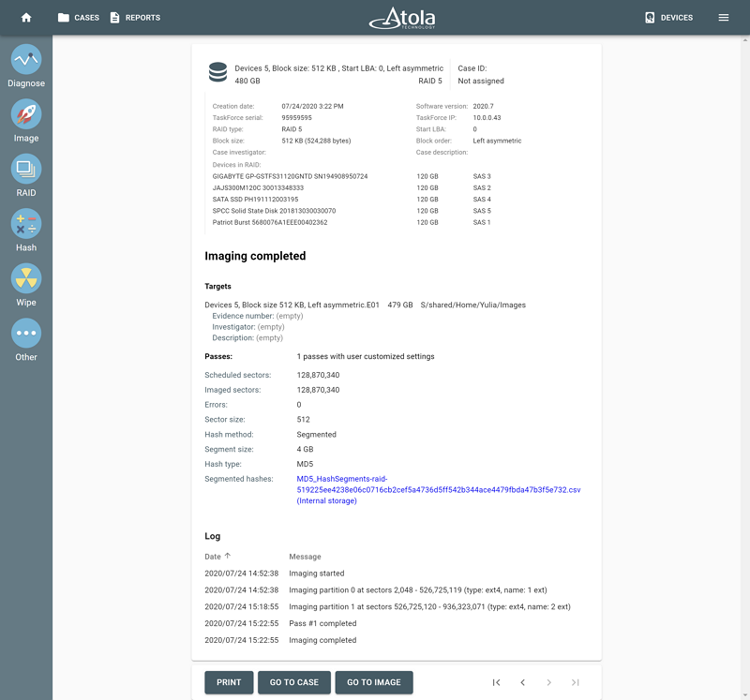
Task: Click the Go To Case button
Action: (294, 682)
